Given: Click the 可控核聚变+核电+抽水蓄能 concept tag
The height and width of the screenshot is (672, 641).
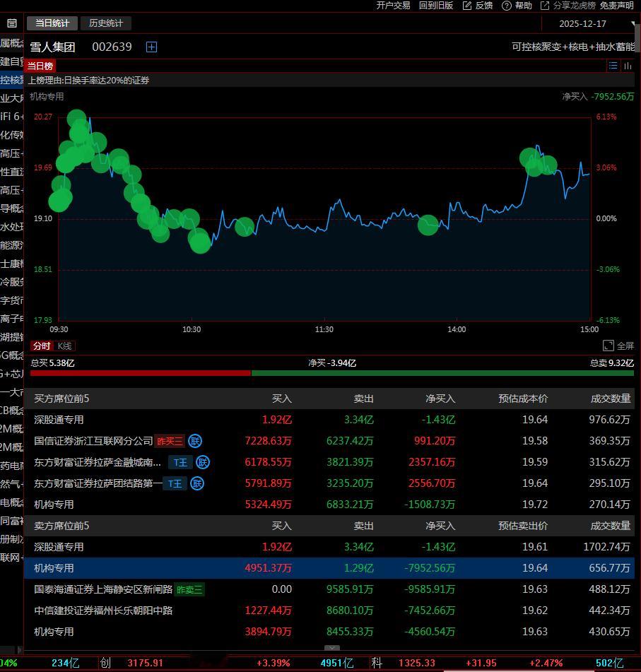Looking at the screenshot, I should pyautogui.click(x=573, y=47).
